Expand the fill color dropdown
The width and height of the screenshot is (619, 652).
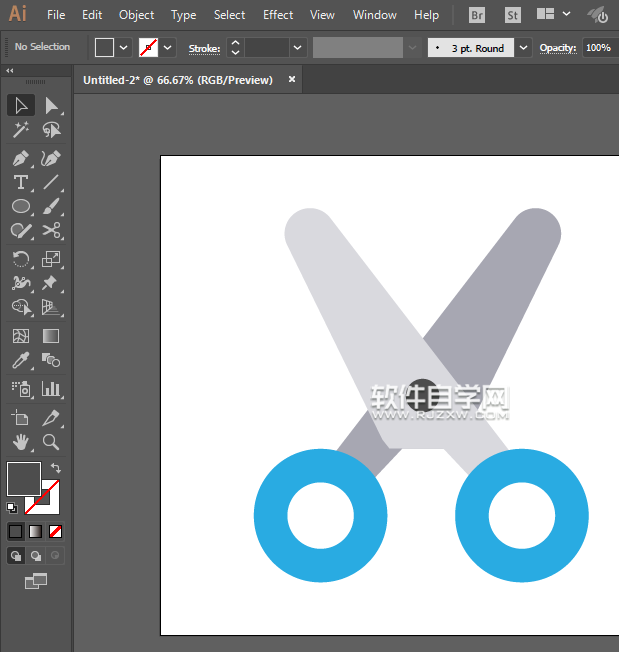point(124,47)
